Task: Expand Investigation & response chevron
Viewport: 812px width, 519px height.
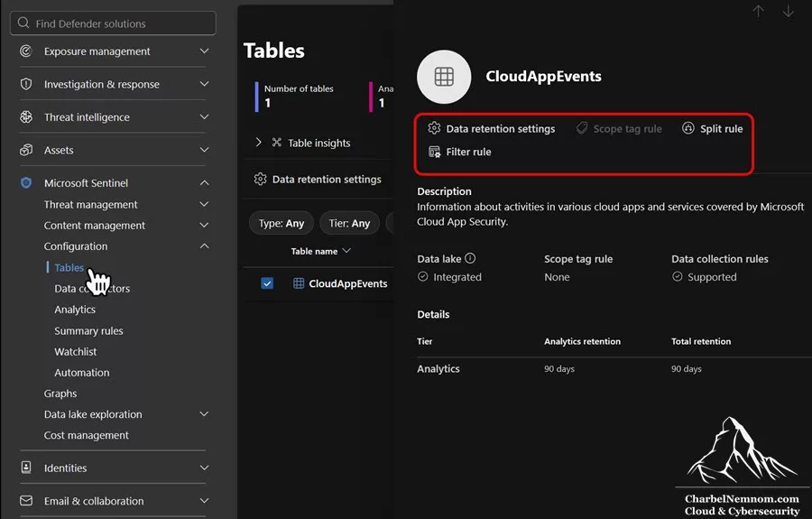Action: coord(205,84)
